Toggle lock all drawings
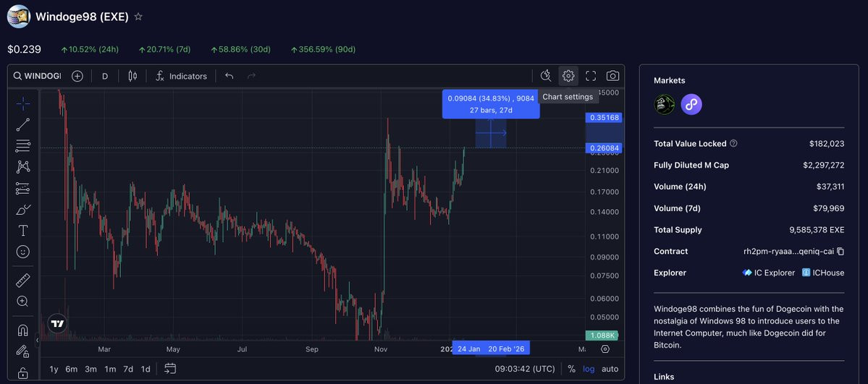Screen dimensions: 868x384 coord(22,372)
